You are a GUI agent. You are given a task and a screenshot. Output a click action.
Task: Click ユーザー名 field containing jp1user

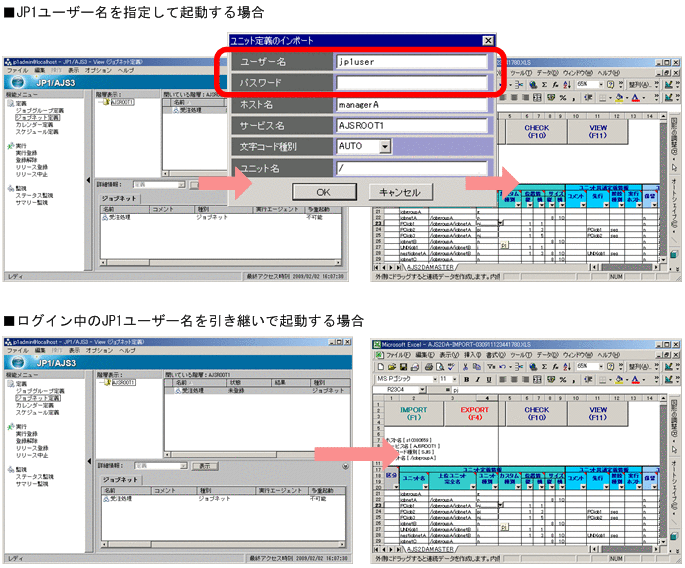(x=412, y=62)
